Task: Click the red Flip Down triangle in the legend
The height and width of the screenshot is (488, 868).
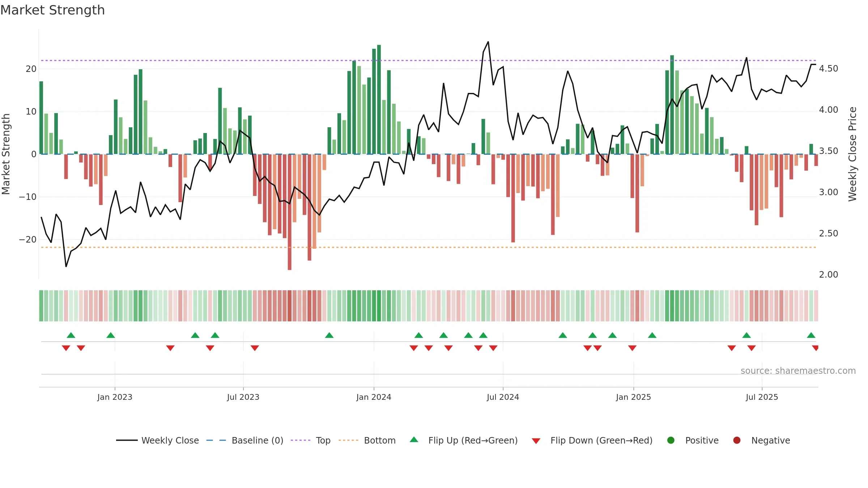Action: 536,441
